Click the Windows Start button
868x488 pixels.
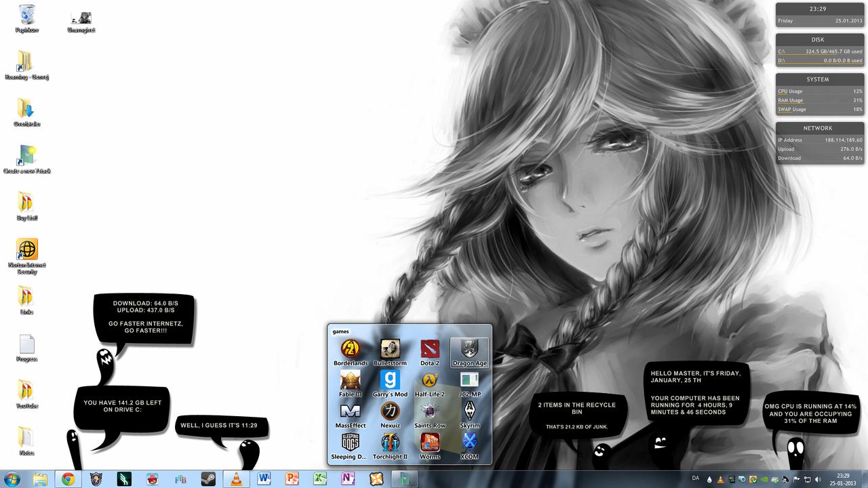[12, 479]
